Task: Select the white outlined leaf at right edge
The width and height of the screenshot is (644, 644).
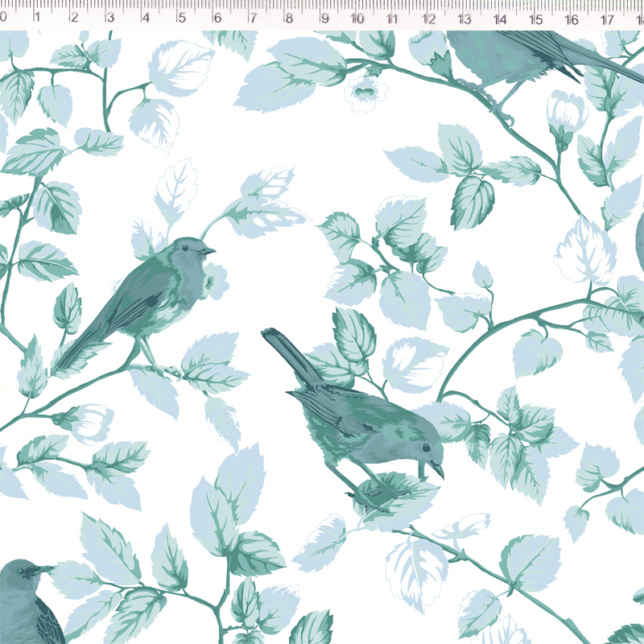Action: point(585,252)
